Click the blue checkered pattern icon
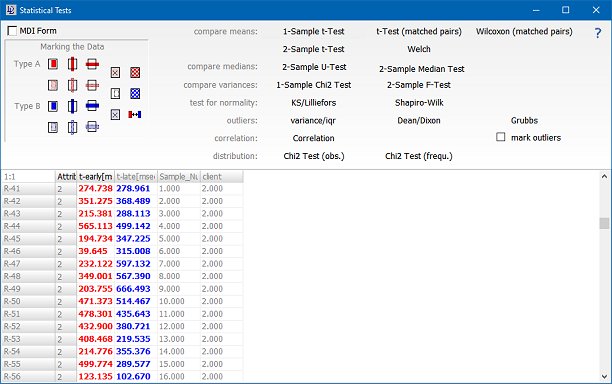 tap(135, 94)
